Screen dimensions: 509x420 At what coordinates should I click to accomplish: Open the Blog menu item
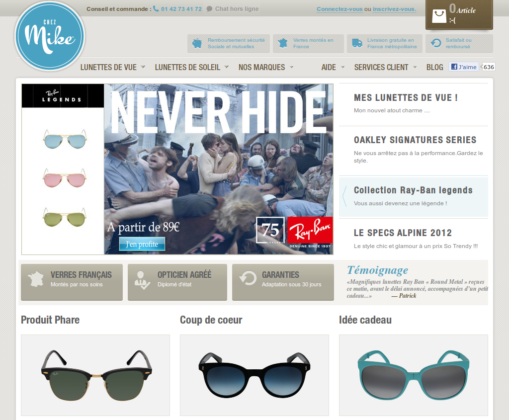click(x=434, y=67)
